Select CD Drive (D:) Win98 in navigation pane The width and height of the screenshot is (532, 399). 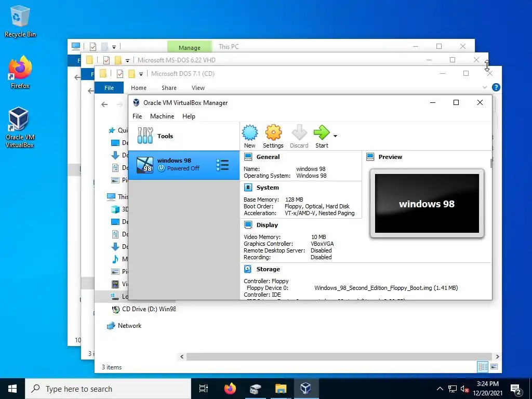144,309
